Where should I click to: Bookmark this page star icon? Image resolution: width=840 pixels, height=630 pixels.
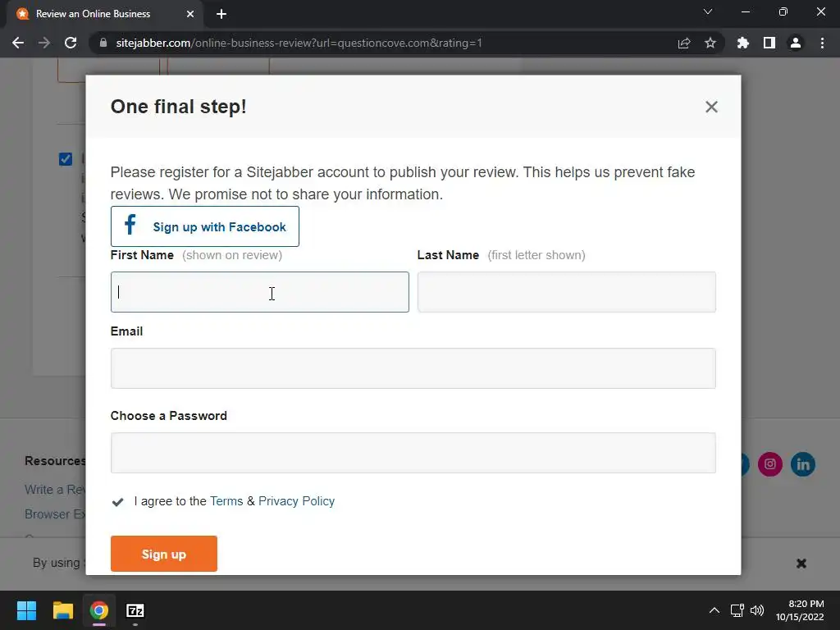(x=710, y=43)
